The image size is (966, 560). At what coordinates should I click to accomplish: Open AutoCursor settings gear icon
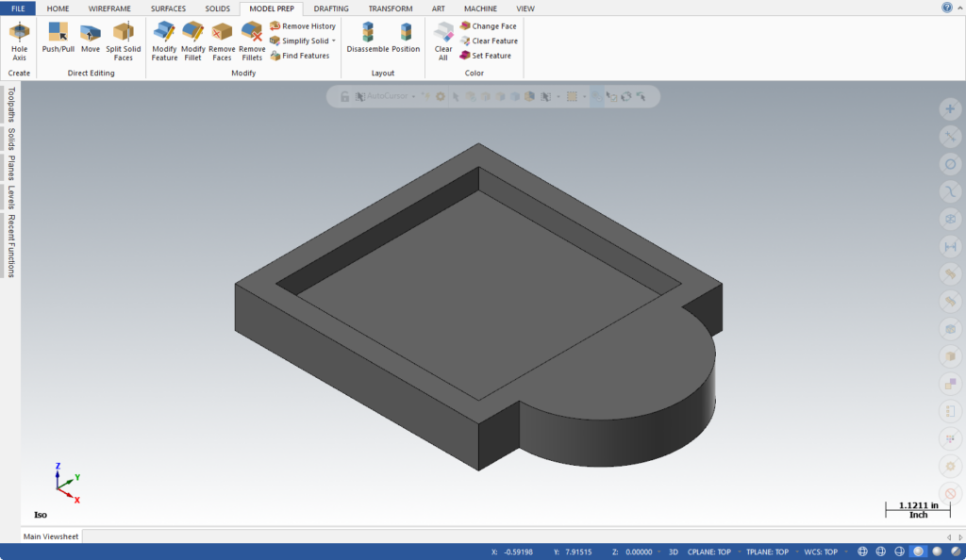(441, 96)
